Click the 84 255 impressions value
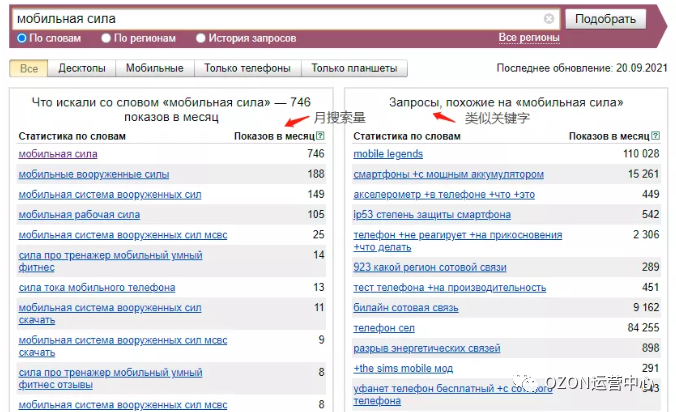Viewport: 676px width, 412px height. click(x=643, y=328)
